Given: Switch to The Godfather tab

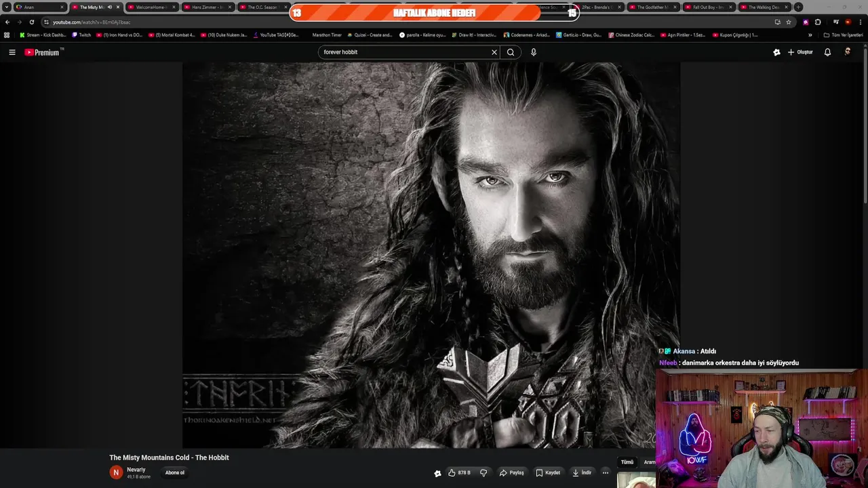Looking at the screenshot, I should [x=653, y=7].
